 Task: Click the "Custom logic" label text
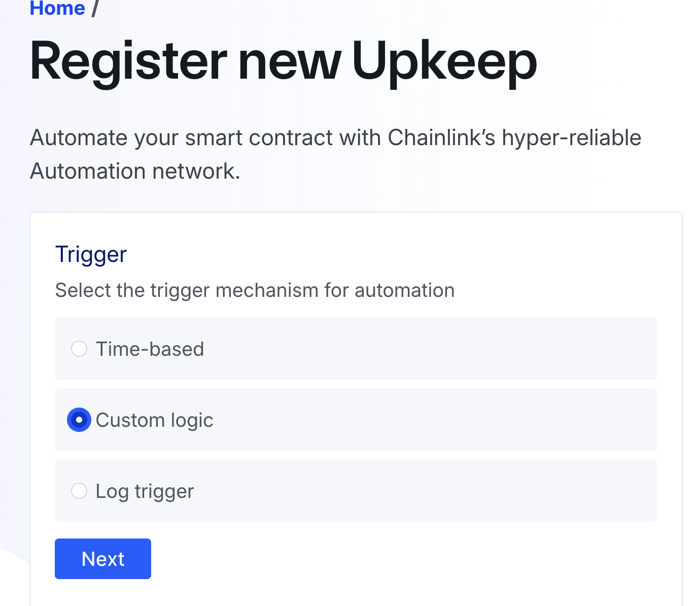pyautogui.click(x=154, y=420)
